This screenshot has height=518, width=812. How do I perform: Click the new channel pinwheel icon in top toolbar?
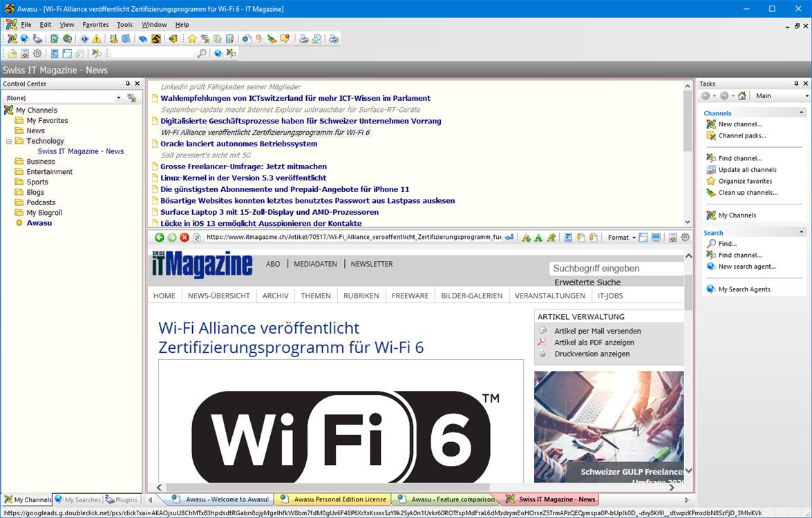click(x=12, y=39)
